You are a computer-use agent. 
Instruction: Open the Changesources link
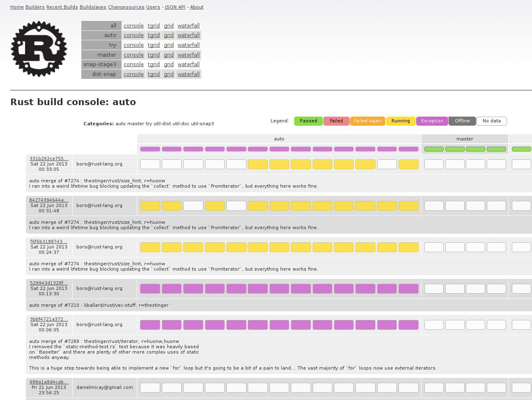[x=126, y=7]
